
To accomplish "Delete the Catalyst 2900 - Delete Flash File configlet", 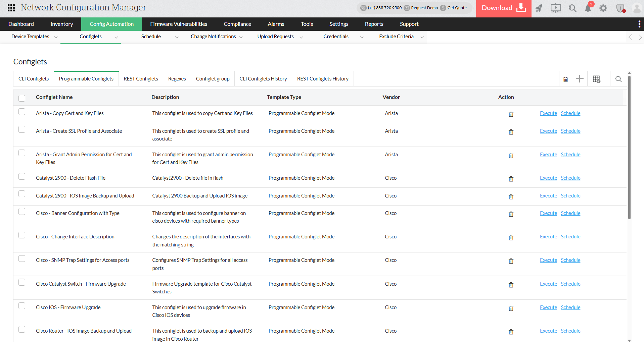I will [x=511, y=179].
